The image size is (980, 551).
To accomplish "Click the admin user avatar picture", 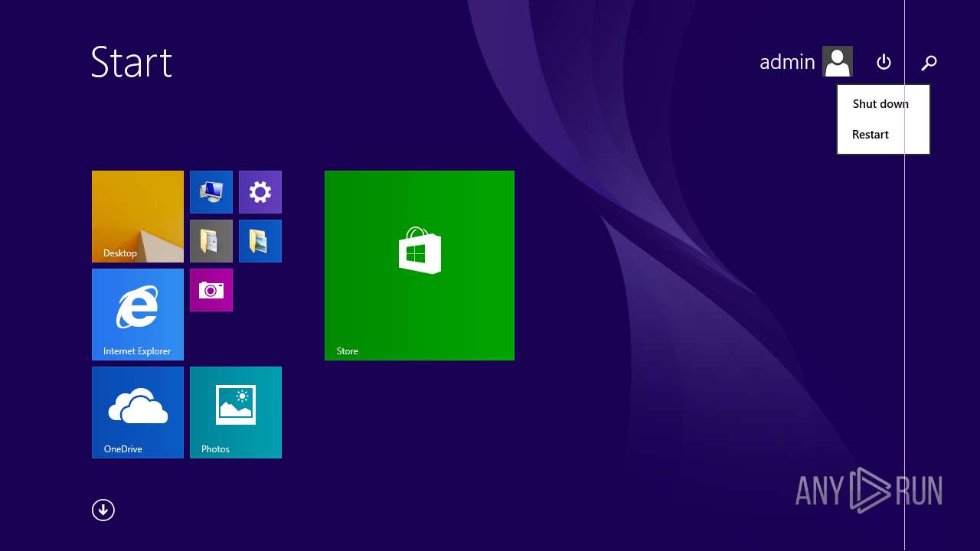I will click(x=838, y=61).
